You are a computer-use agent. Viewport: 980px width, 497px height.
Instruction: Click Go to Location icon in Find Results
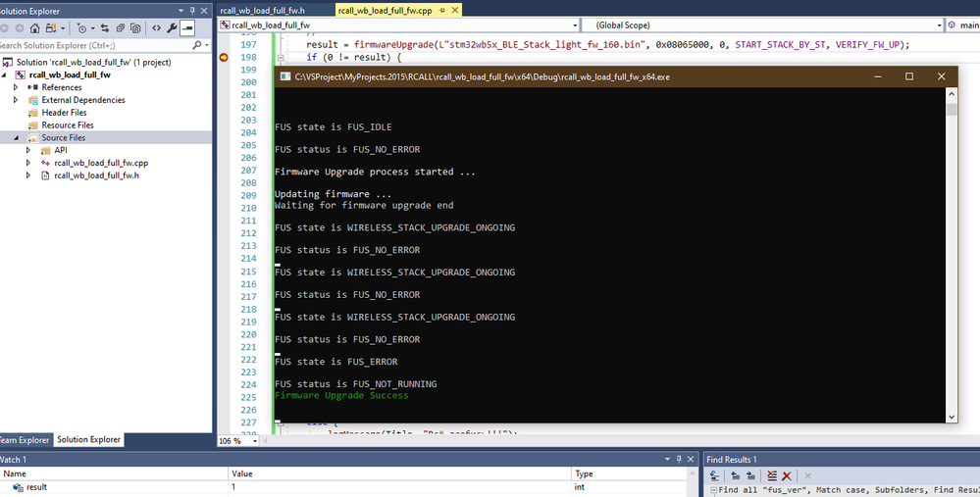[714, 475]
